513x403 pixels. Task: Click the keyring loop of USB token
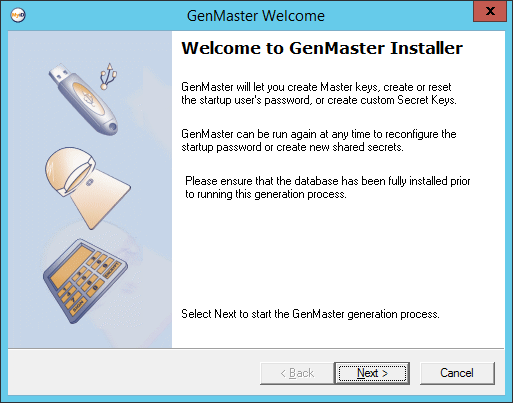[113, 127]
